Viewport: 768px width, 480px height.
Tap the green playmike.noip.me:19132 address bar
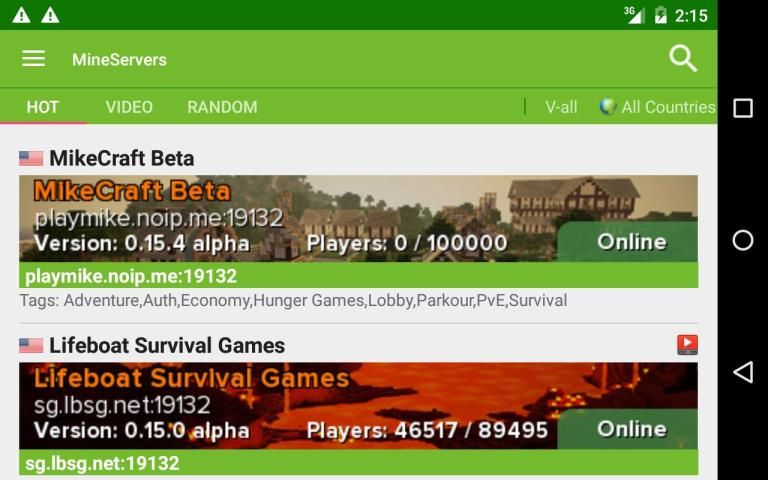click(359, 276)
